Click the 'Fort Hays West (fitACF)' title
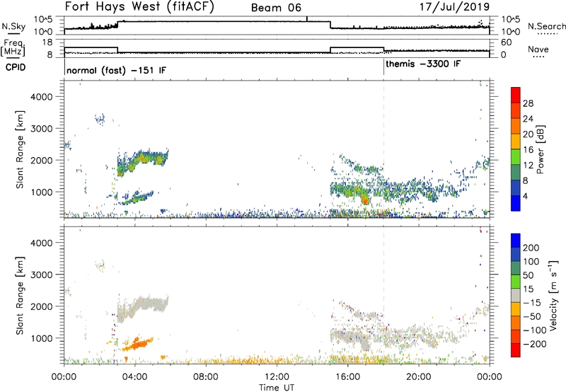This screenshot has width=566, height=392. pyautogui.click(x=139, y=7)
